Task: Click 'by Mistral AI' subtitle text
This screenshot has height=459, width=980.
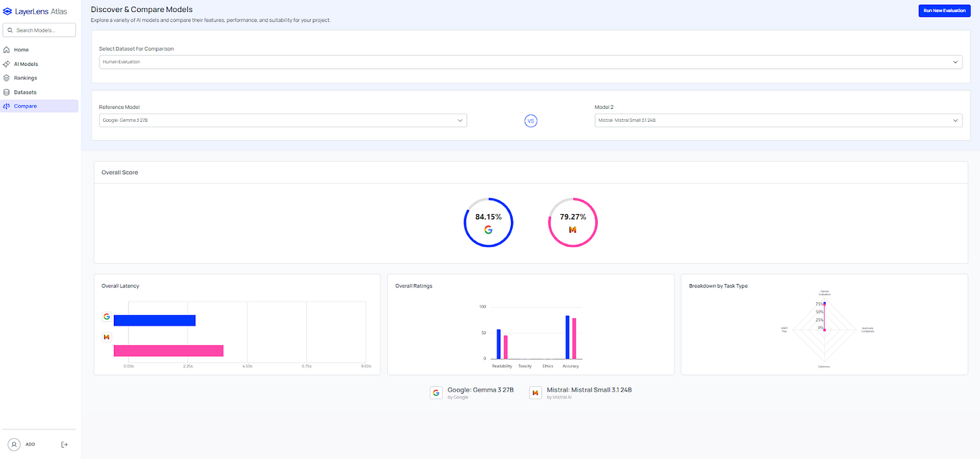Action: click(559, 398)
